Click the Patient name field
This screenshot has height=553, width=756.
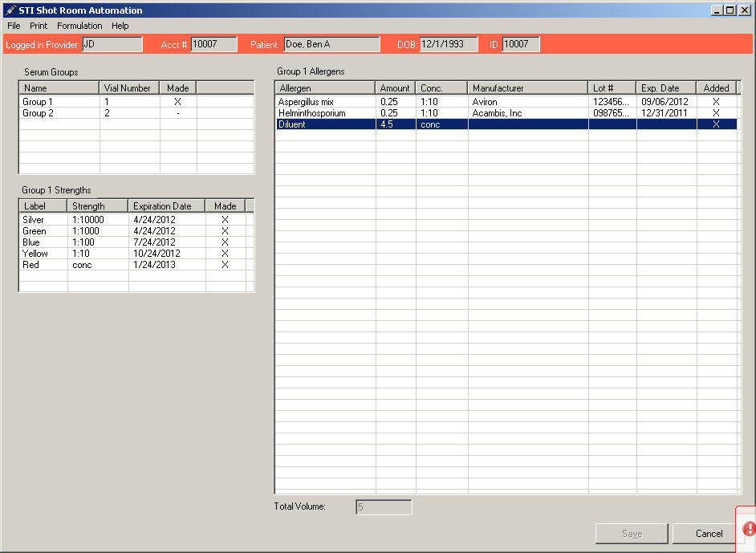331,44
